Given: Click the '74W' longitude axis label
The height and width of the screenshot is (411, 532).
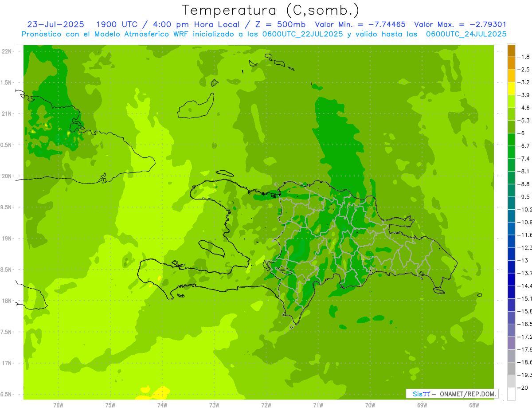Looking at the screenshot, I should tap(162, 405).
